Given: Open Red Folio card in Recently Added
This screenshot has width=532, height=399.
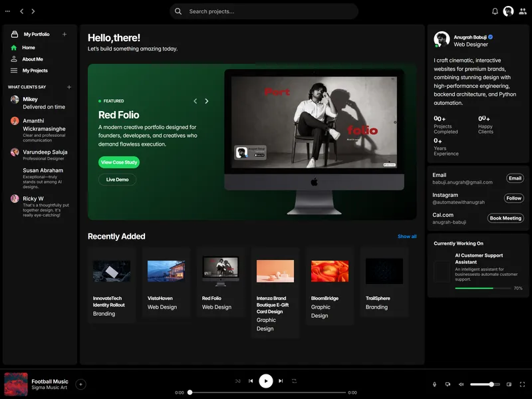Looking at the screenshot, I should coord(221,282).
